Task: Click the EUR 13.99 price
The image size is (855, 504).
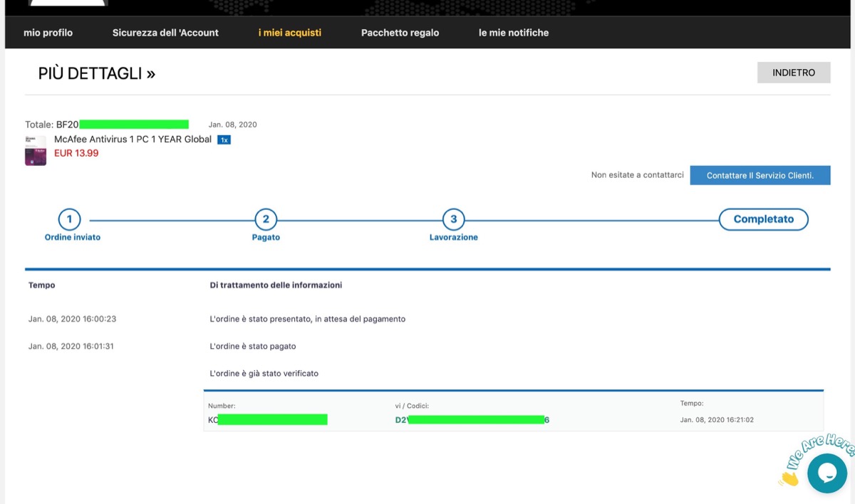Action: (x=76, y=153)
